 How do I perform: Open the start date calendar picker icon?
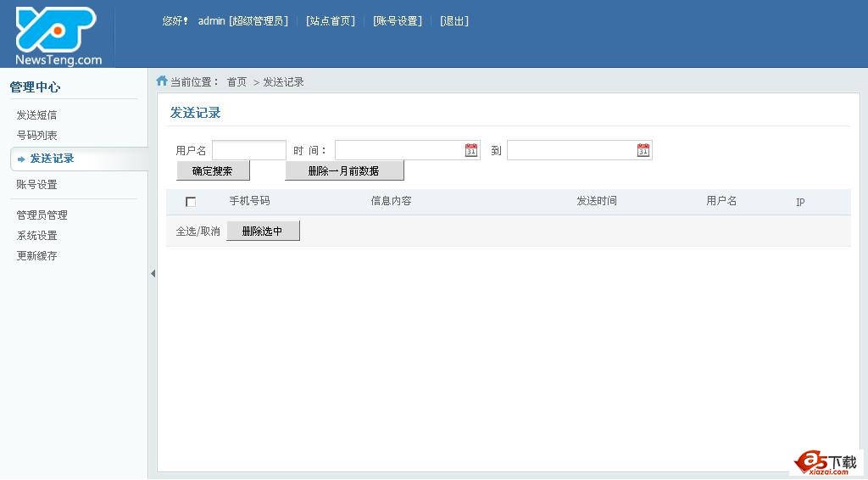point(471,150)
